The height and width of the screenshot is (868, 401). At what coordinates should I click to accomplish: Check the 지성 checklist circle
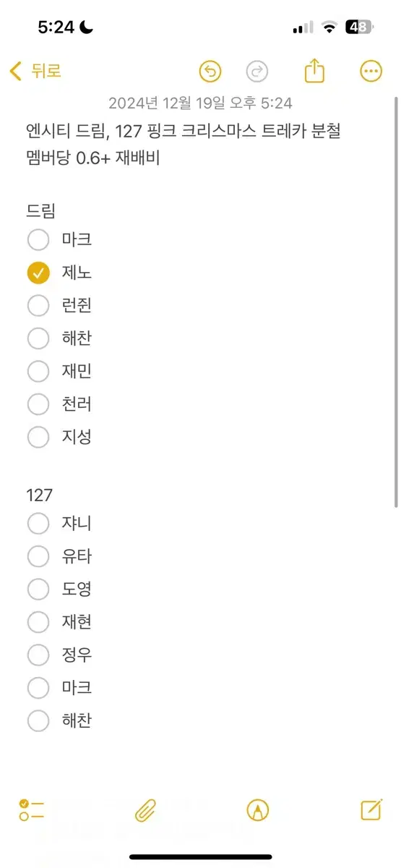pyautogui.click(x=38, y=437)
